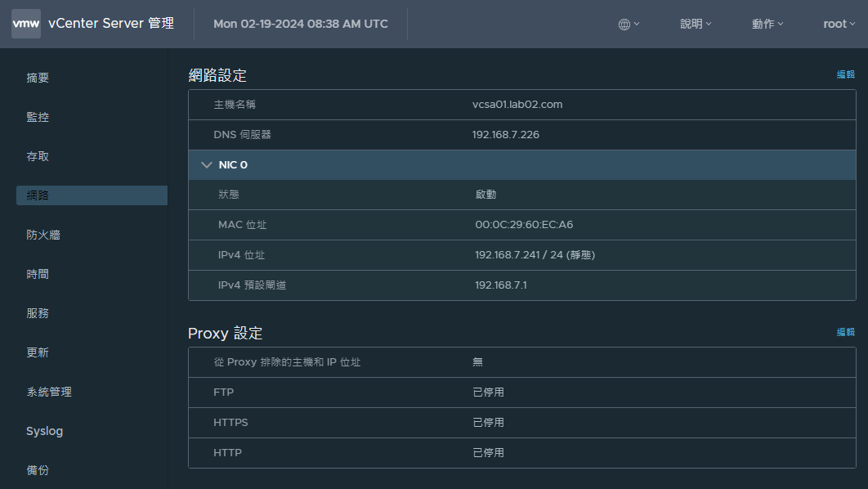Click DNS value 192.168.7.226
The height and width of the screenshot is (489, 868).
505,135
